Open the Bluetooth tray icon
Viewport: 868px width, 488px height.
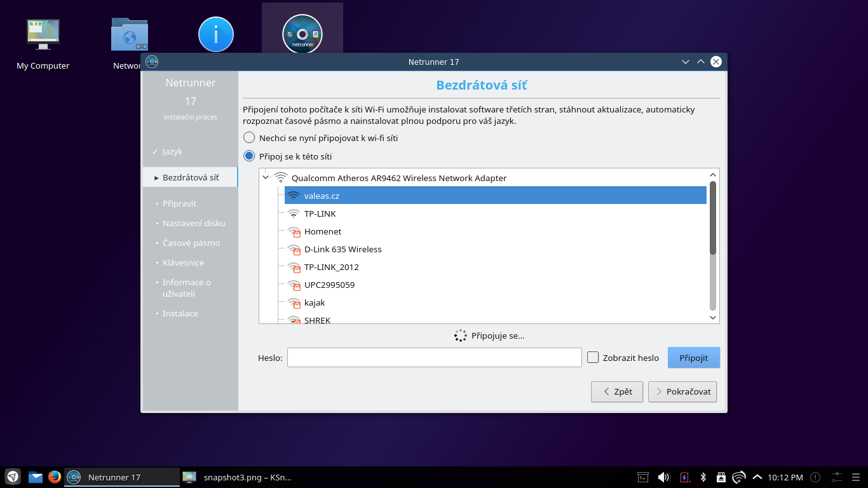tap(703, 477)
